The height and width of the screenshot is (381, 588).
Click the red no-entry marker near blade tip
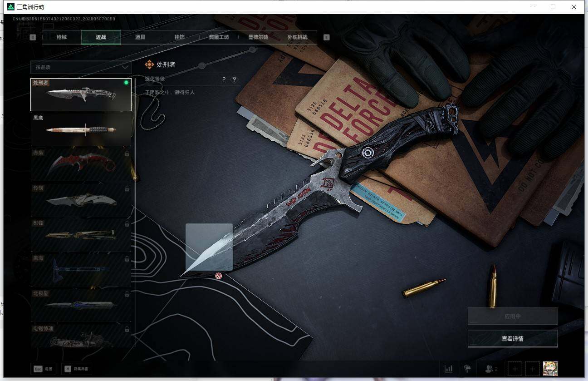pos(218,276)
